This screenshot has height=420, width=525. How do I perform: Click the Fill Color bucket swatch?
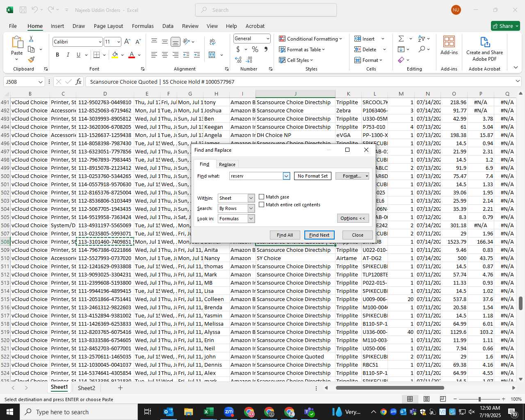(x=115, y=55)
